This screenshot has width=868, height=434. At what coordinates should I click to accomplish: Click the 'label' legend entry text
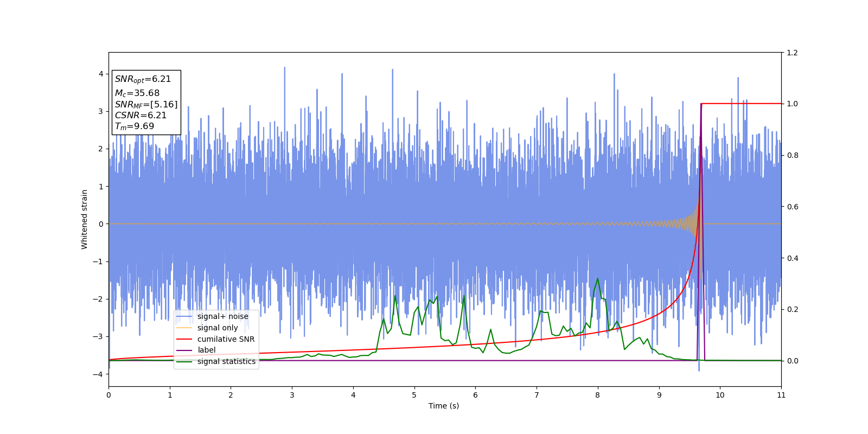(x=206, y=350)
